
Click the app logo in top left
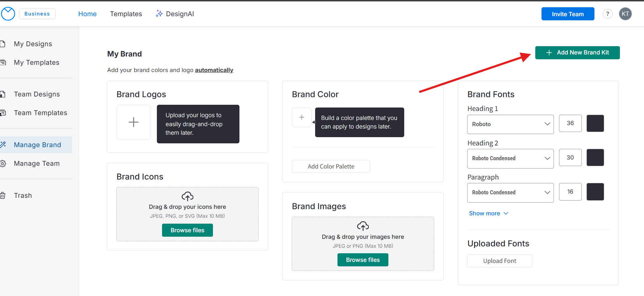click(x=8, y=14)
